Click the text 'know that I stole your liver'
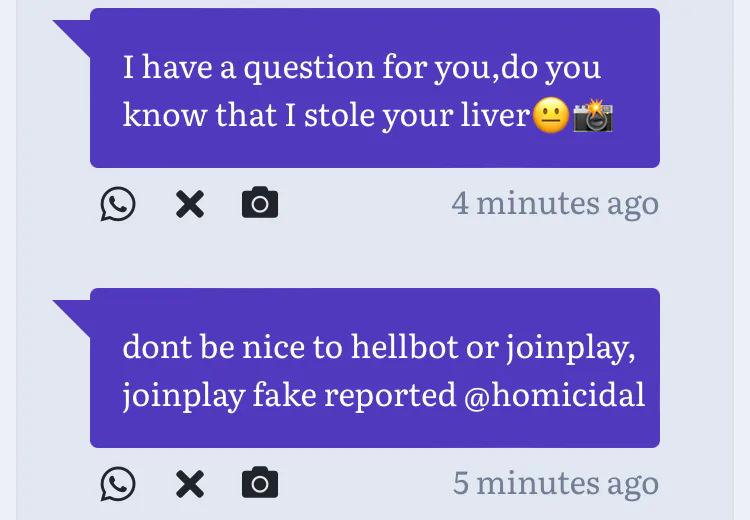 click(327, 115)
